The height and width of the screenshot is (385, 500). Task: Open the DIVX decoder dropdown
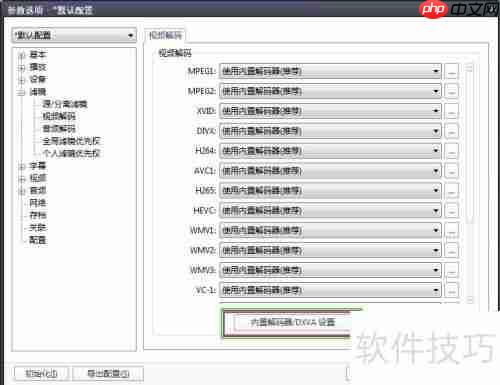[x=330, y=131]
